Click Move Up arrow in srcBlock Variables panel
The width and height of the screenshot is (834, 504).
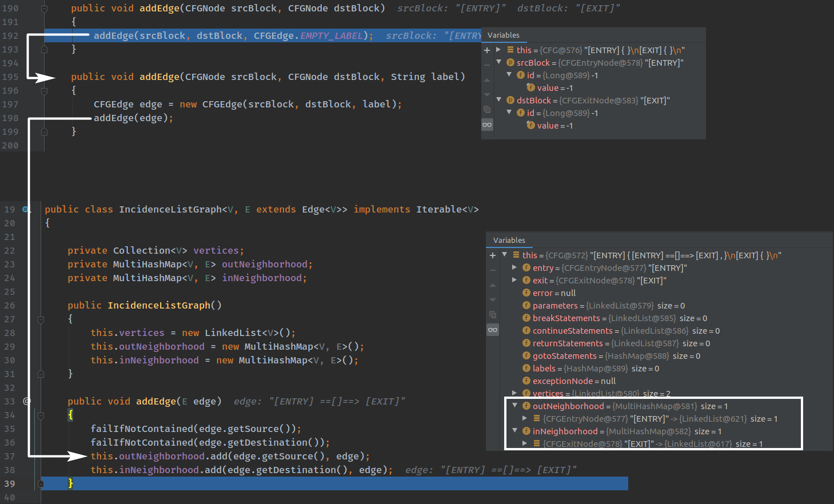tap(487, 80)
